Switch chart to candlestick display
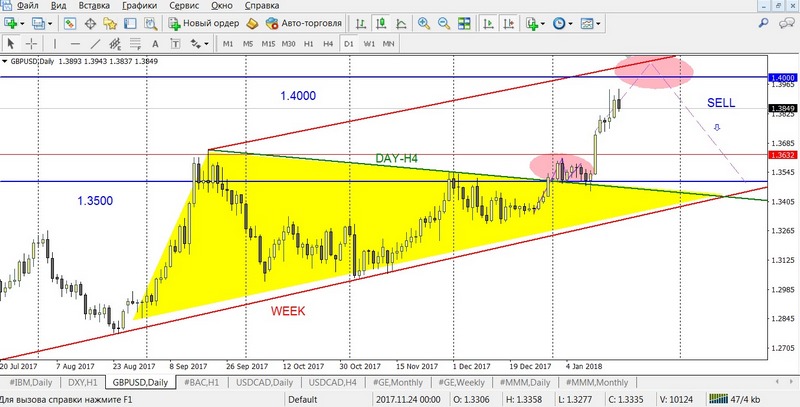 click(x=382, y=23)
